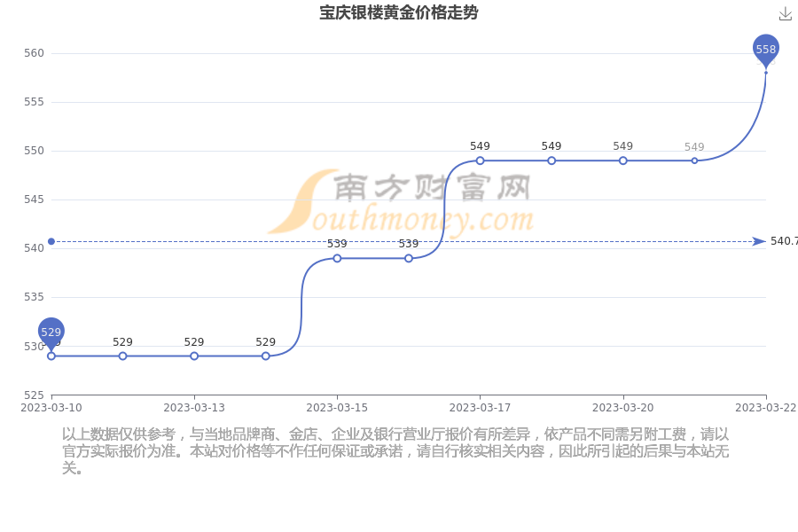Click the y-axis label 535
The width and height of the screenshot is (798, 532).
(34, 297)
